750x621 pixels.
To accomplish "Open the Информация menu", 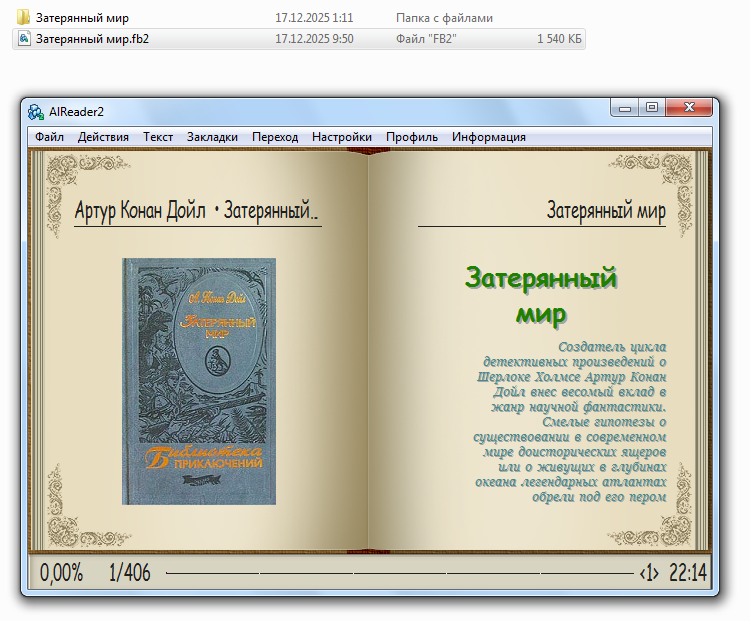I will pyautogui.click(x=488, y=137).
